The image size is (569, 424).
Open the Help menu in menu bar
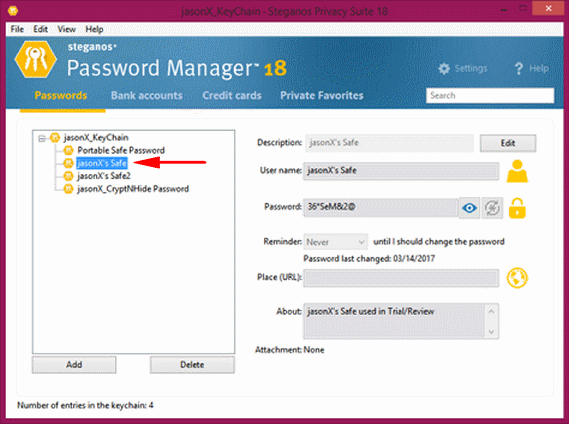(x=94, y=29)
